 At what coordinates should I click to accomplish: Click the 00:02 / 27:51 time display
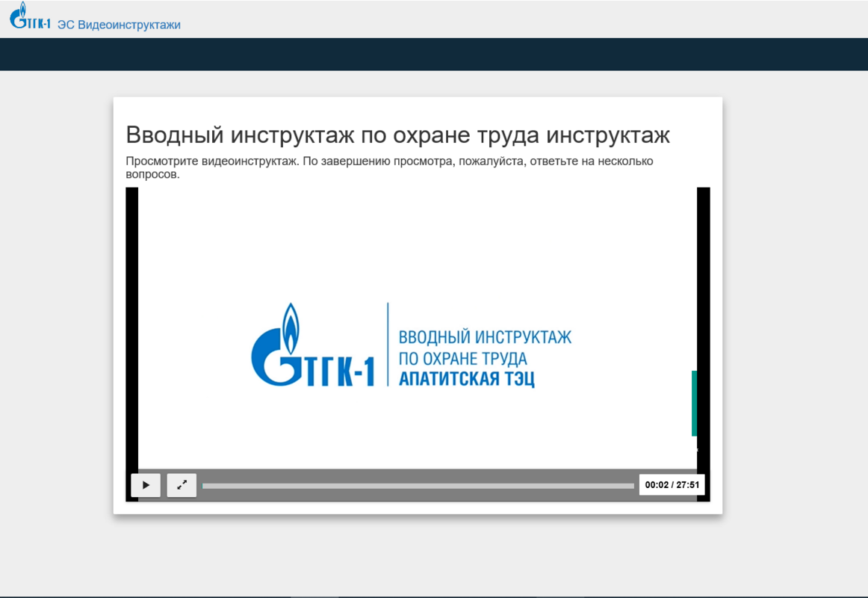[x=672, y=485]
